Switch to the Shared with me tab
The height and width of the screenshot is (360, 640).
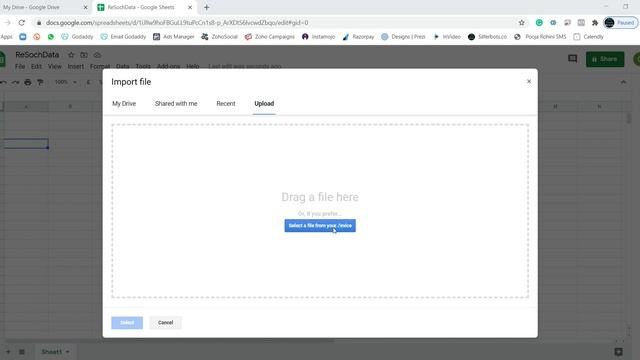pos(176,104)
